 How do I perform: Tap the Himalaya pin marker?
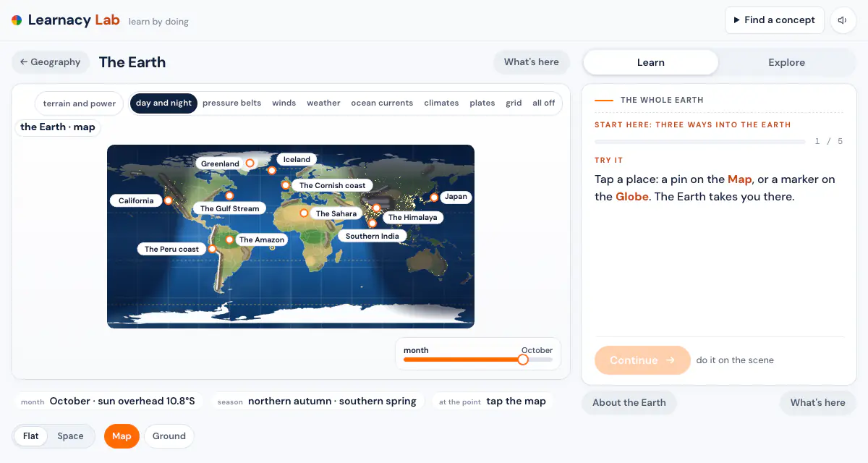pos(376,208)
